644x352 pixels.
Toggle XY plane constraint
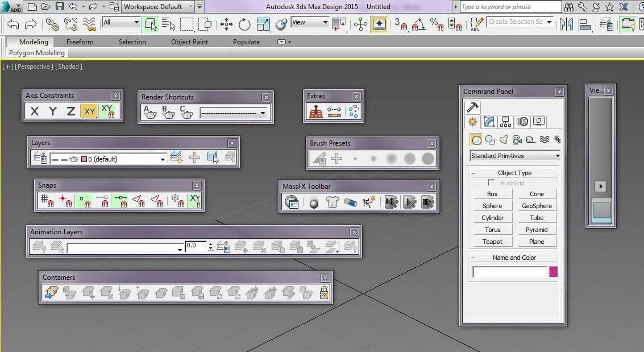click(x=89, y=111)
